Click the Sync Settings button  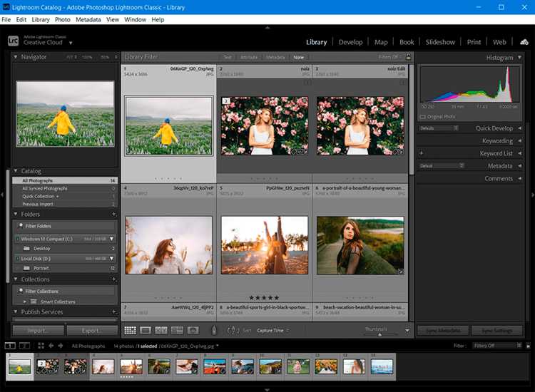[496, 331]
